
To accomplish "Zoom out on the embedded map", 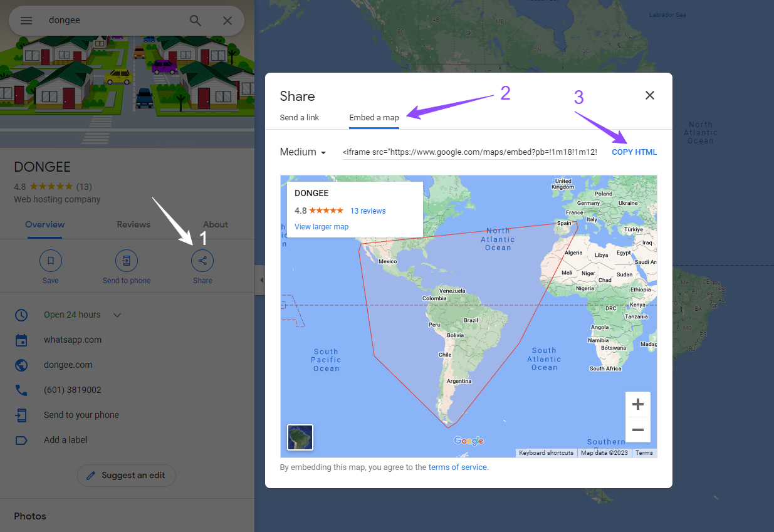I will click(638, 430).
